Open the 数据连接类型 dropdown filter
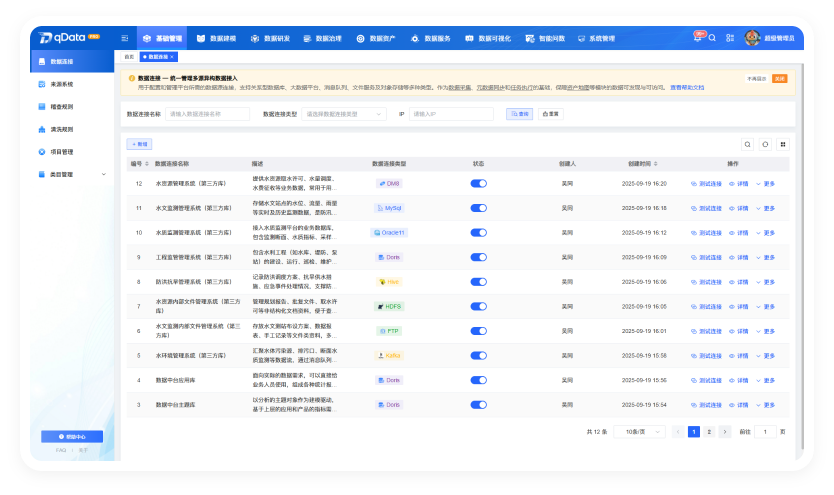The height and width of the screenshot is (495, 834). click(x=344, y=114)
